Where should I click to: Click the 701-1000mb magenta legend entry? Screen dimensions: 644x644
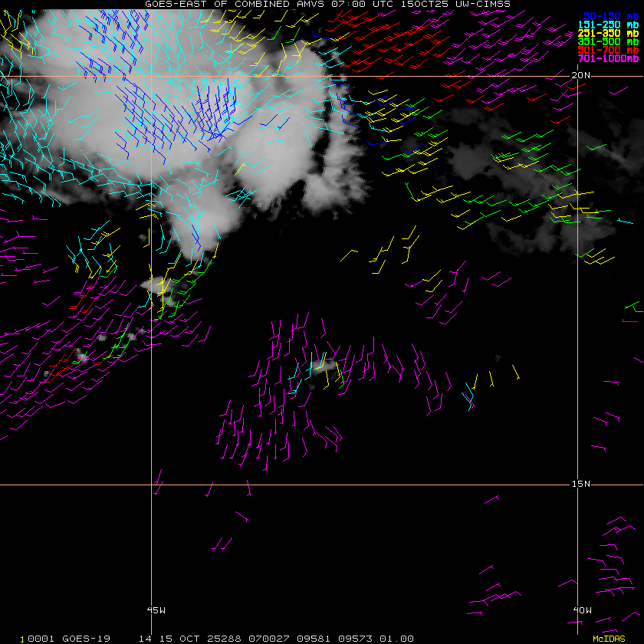[608, 59]
